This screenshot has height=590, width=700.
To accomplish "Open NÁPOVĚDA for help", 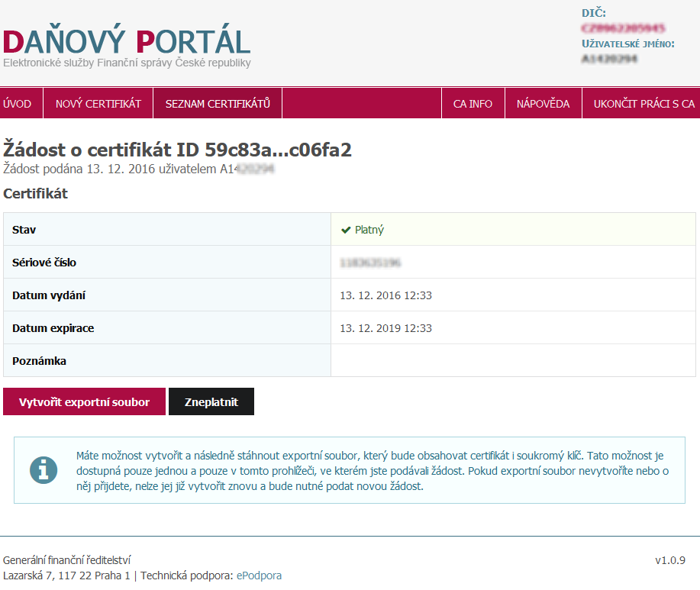I will tap(544, 103).
